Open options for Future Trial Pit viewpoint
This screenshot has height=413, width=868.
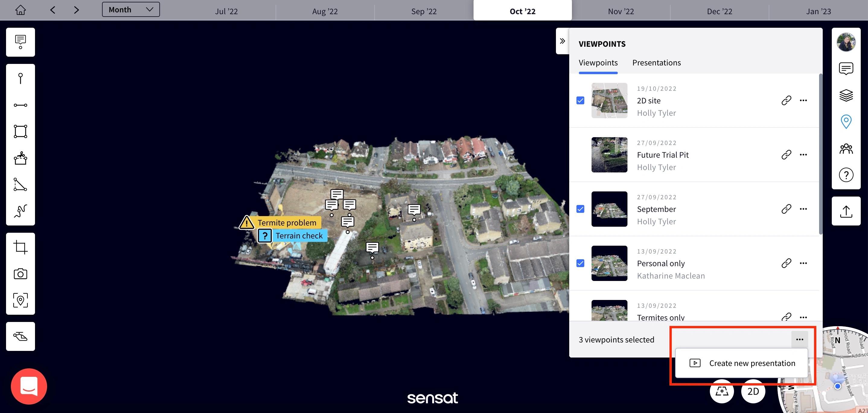point(803,154)
